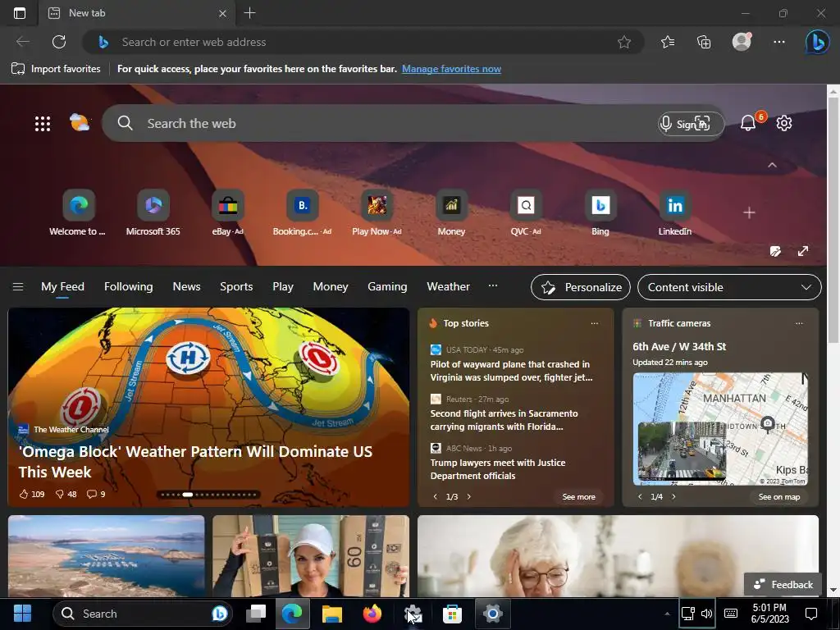Screen dimensions: 840x630
Task: Open the feed hamburger menu
Action: [18, 286]
